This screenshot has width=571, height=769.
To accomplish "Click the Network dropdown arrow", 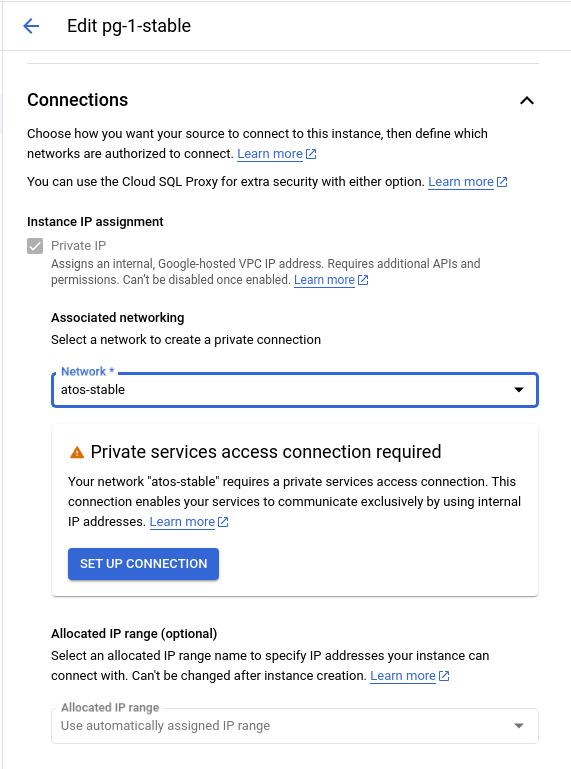I will click(519, 390).
